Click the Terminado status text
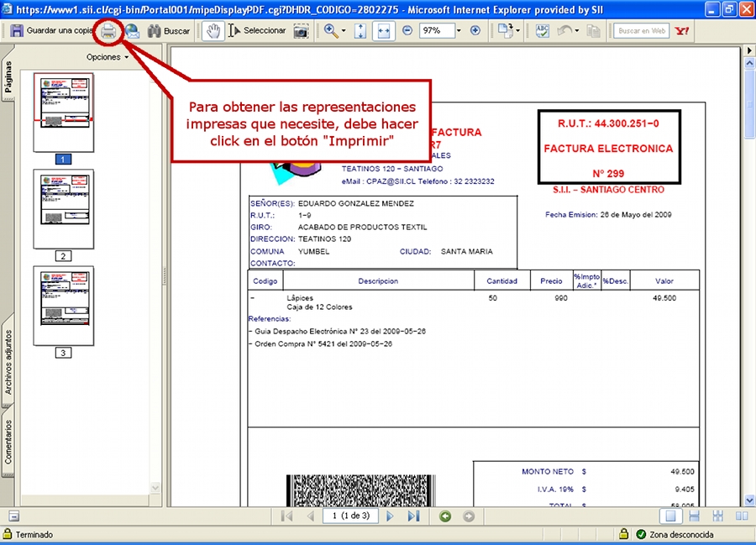The height and width of the screenshot is (545, 756). point(34,534)
